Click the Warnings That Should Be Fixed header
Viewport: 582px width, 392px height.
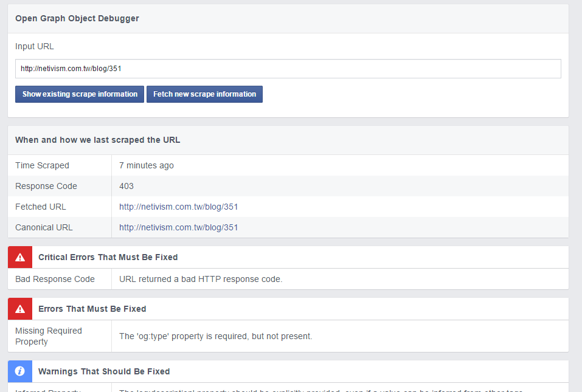(104, 371)
